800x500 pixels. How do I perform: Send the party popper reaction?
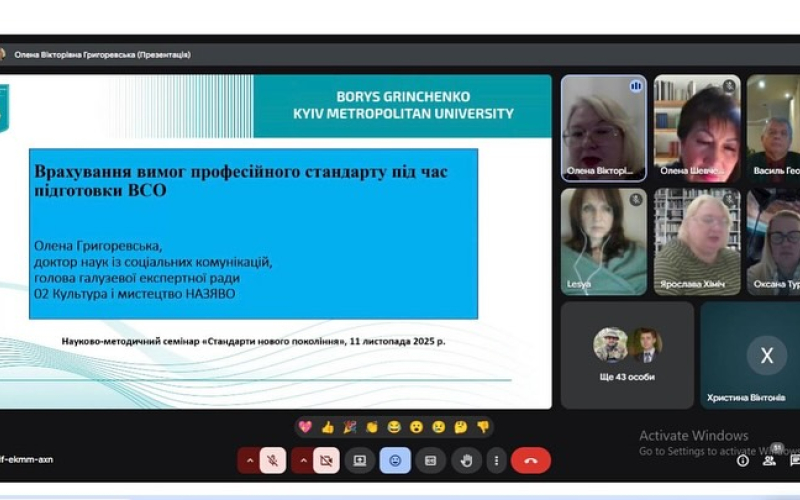click(349, 427)
